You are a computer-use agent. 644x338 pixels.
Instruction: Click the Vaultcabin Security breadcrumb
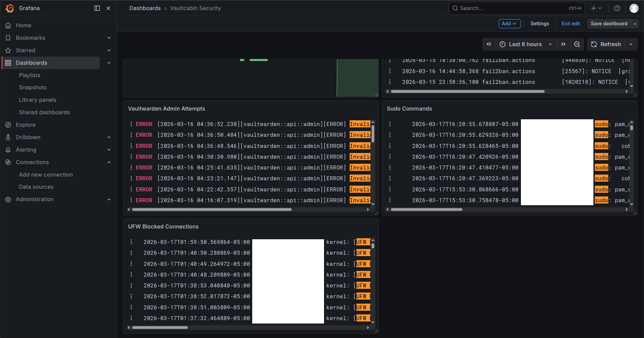(196, 8)
